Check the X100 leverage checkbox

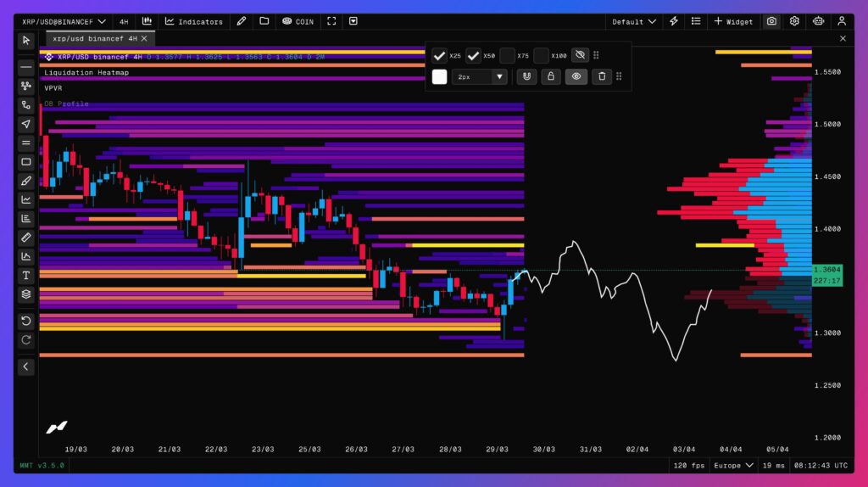[541, 56]
